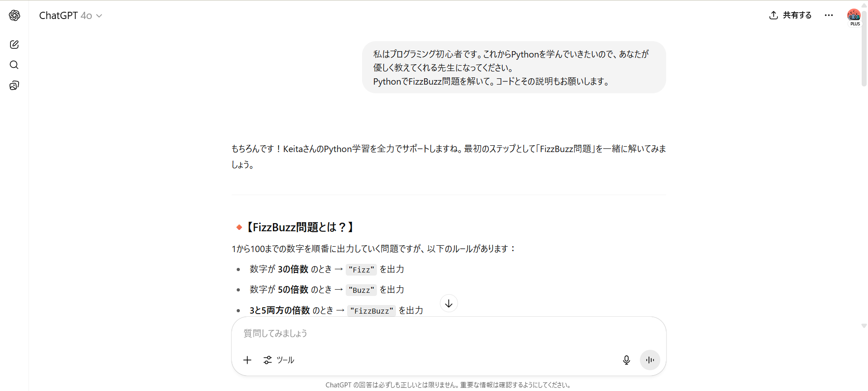Viewport: 868px width, 391px height.
Task: Click the 共有する share button
Action: click(x=790, y=15)
